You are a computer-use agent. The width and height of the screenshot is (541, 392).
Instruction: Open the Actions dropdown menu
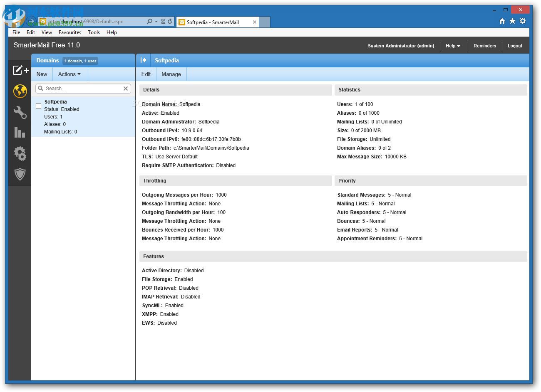[x=69, y=74]
